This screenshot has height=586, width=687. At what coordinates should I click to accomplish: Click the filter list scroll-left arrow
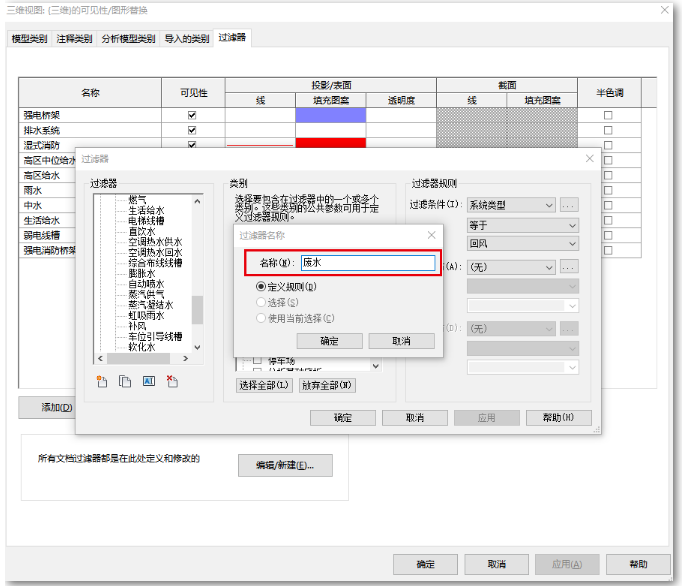coord(100,359)
